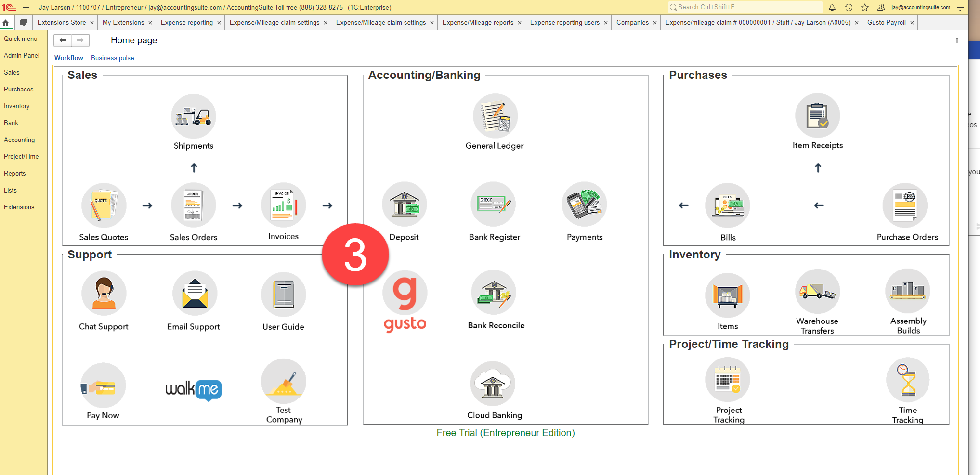
Task: Open the User Guide icon
Action: pos(284,294)
